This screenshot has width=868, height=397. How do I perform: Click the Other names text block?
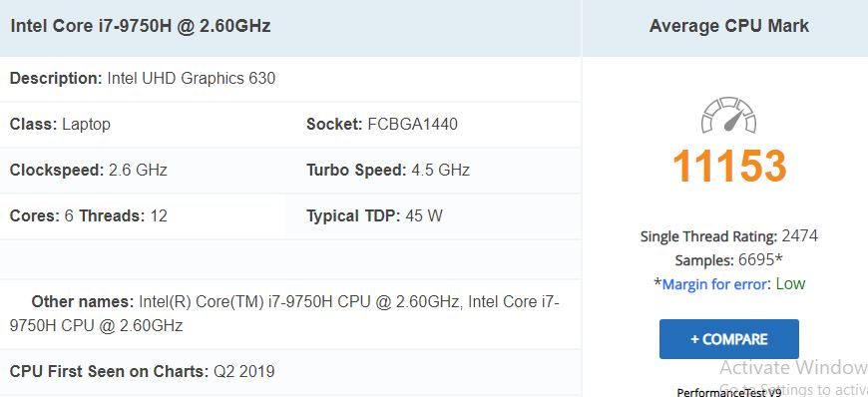point(284,314)
